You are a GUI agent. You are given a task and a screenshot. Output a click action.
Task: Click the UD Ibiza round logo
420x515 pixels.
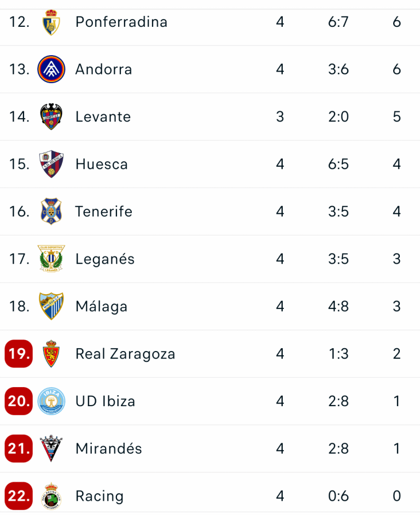(x=51, y=401)
